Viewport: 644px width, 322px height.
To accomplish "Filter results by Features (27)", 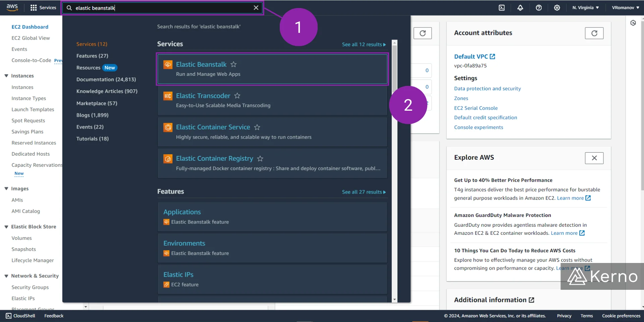I will click(x=92, y=56).
